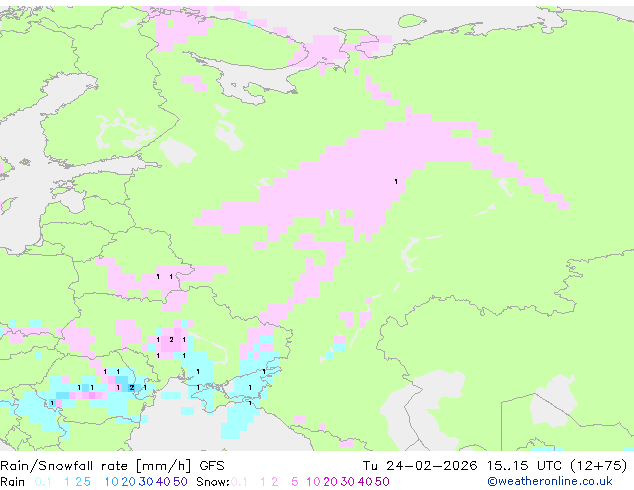Click the "15..15 UTC" time text

[x=524, y=466]
